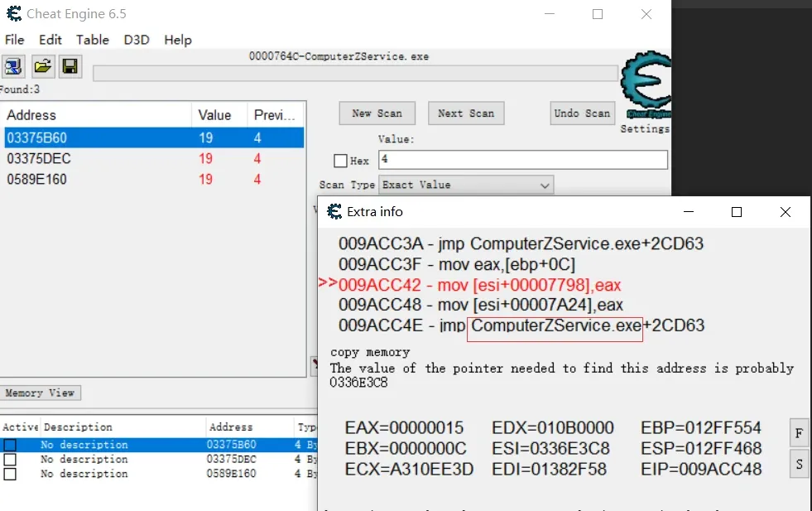Click the EAX=00000015 register value

[404, 427]
